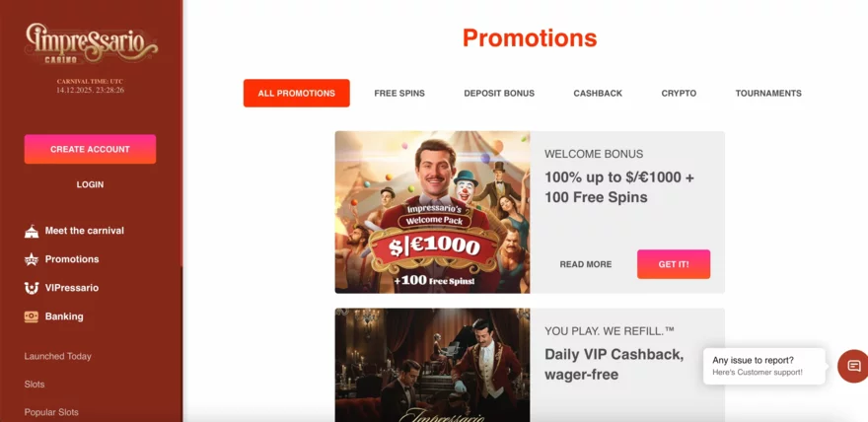Click the Create Account button
This screenshot has height=422, width=868.
pyautogui.click(x=90, y=149)
